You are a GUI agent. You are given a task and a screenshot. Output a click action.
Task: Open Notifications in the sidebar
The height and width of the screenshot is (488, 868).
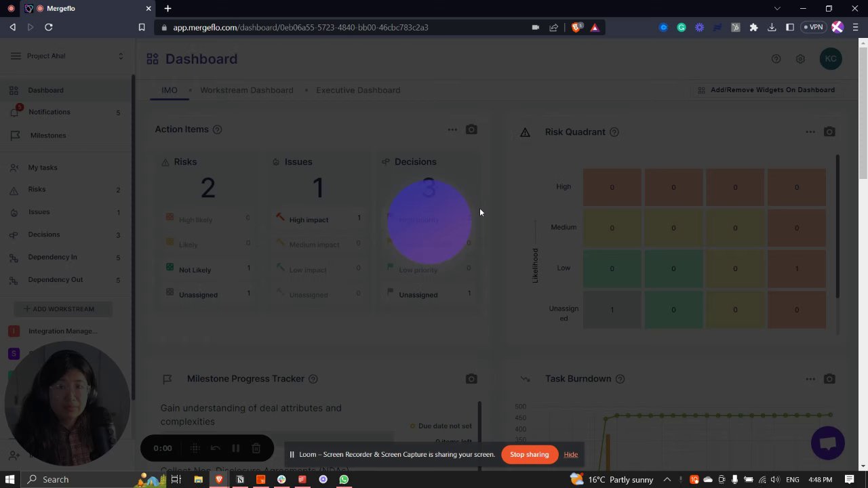coord(50,112)
